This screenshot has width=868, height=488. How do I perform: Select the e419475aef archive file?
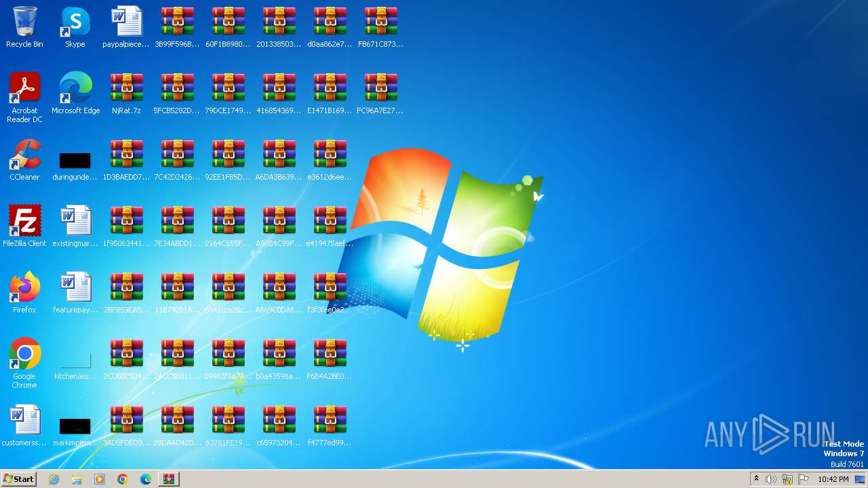pos(330,226)
